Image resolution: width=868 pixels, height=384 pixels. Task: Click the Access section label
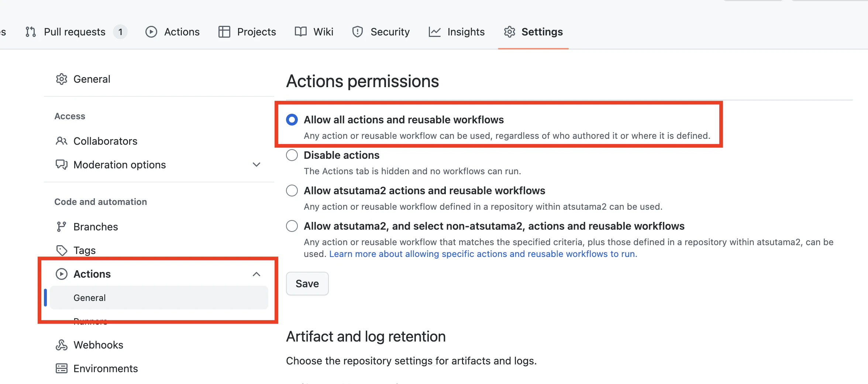[x=70, y=116]
